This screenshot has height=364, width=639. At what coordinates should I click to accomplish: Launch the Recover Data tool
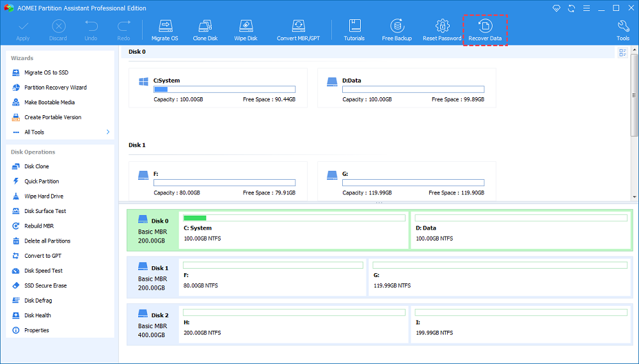485,30
